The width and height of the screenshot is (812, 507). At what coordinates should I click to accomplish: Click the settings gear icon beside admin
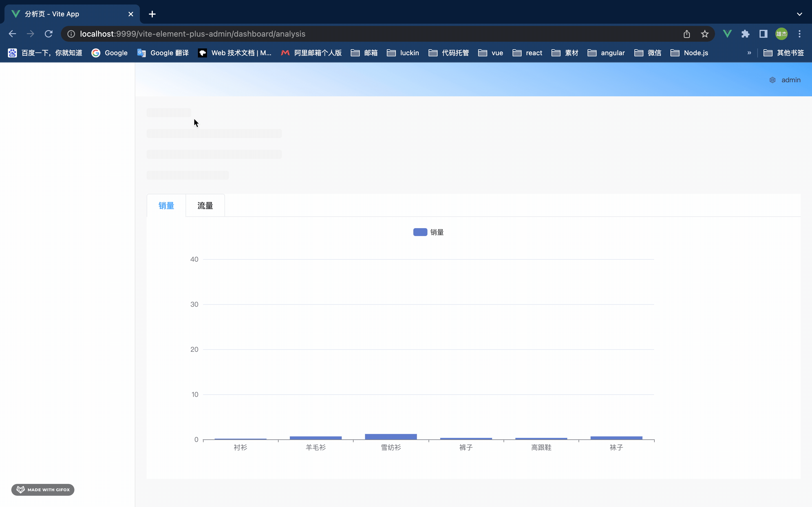coord(772,80)
